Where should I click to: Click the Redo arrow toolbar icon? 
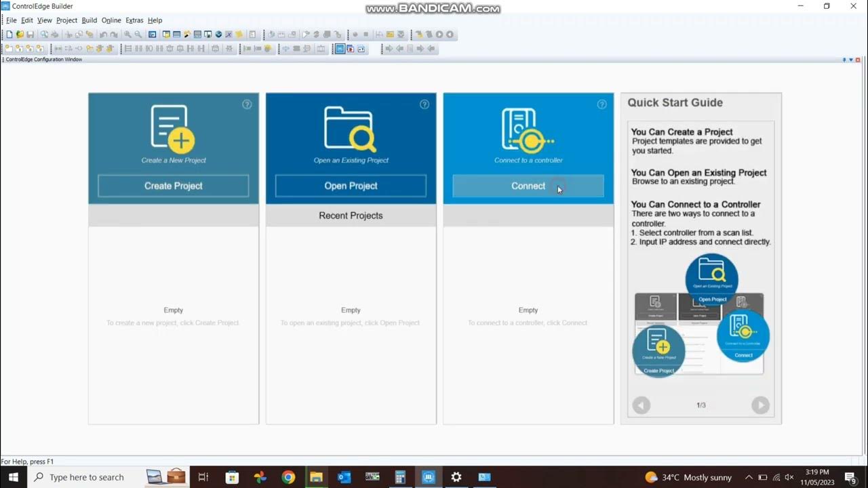114,35
